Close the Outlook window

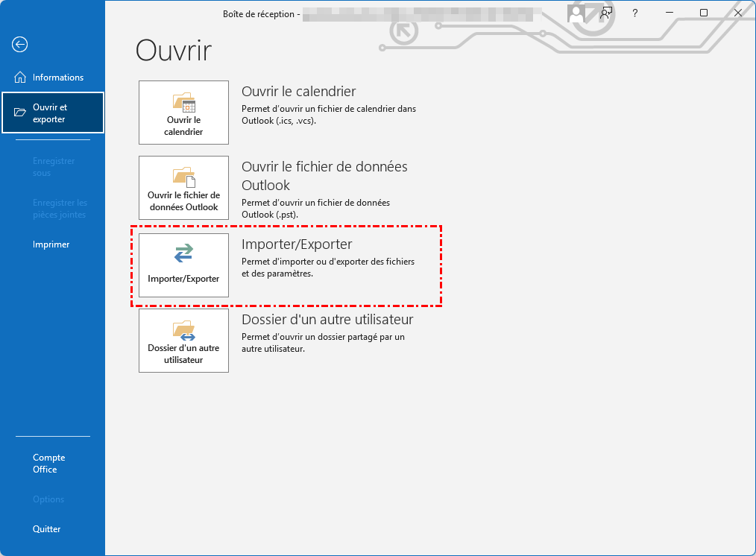pyautogui.click(x=737, y=13)
